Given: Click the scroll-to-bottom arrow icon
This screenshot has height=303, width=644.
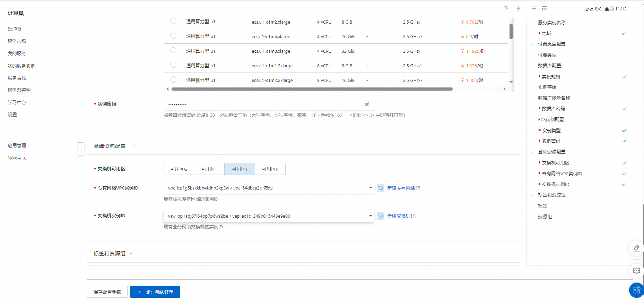Looking at the screenshot, I should coord(518,8).
